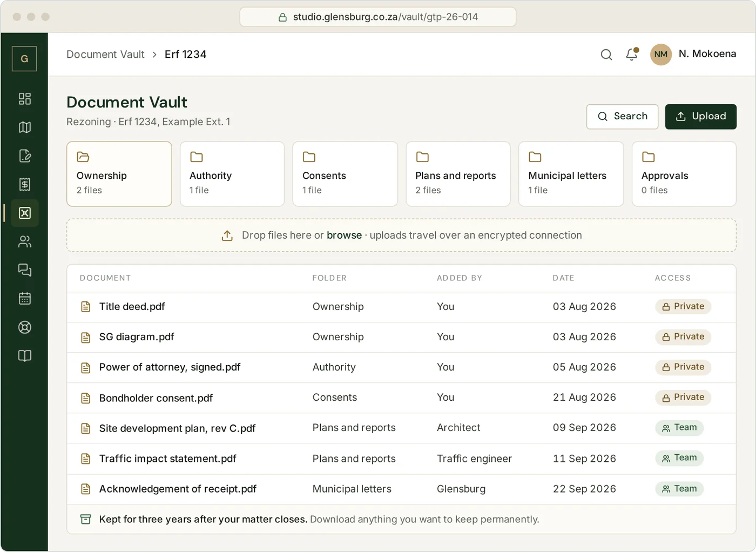This screenshot has width=756, height=552.
Task: Open Site development plan, rev C.pdf
Action: point(177,428)
